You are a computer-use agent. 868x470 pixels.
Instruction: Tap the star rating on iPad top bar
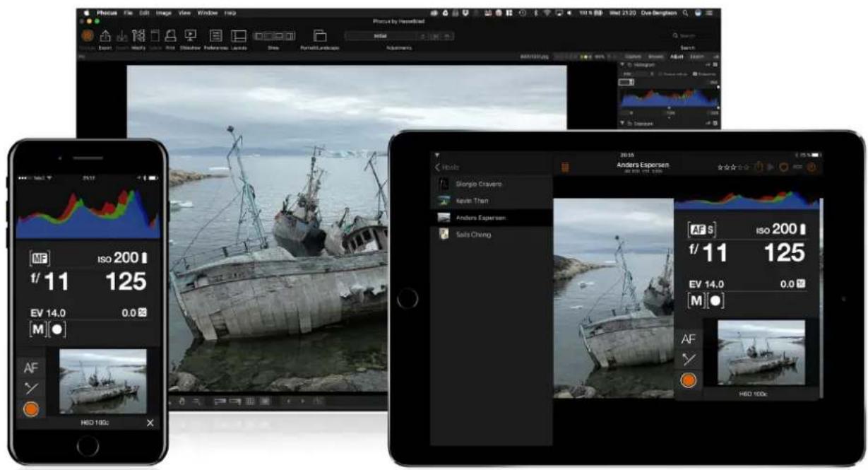(x=733, y=168)
